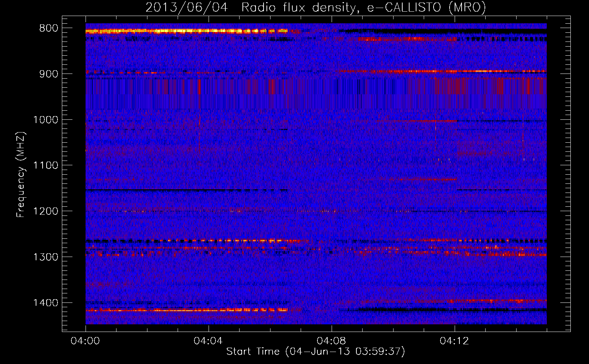Click the 900 frequency tick label

click(48, 74)
